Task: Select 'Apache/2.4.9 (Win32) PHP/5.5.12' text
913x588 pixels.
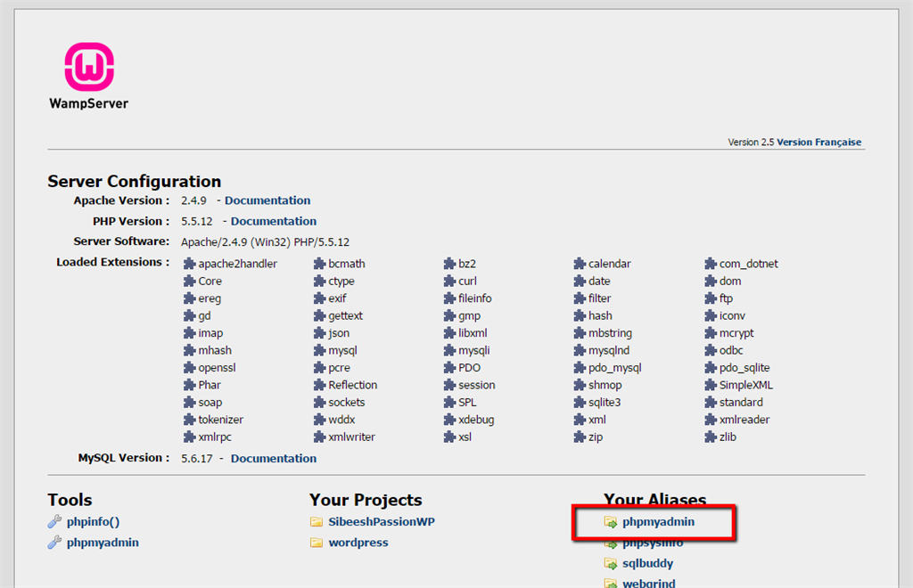Action: [x=265, y=242]
